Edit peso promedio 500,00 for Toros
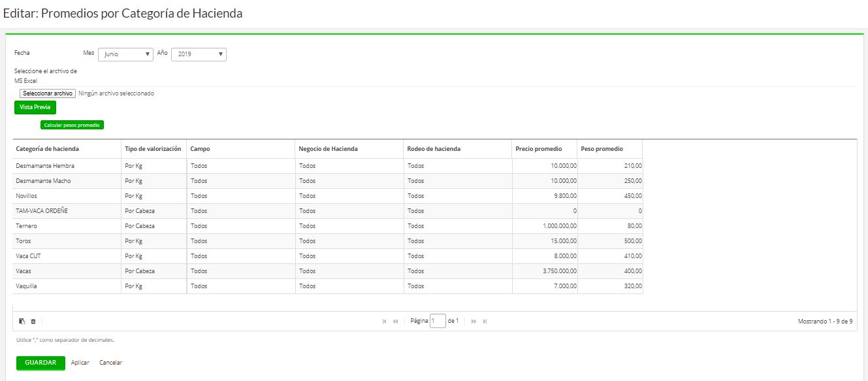 [x=610, y=241]
